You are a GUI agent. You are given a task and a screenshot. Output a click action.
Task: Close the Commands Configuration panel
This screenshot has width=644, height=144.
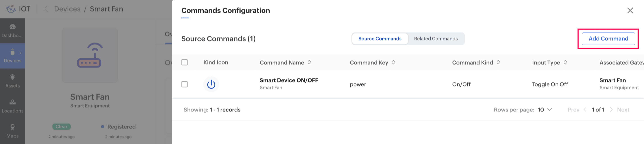pyautogui.click(x=630, y=11)
